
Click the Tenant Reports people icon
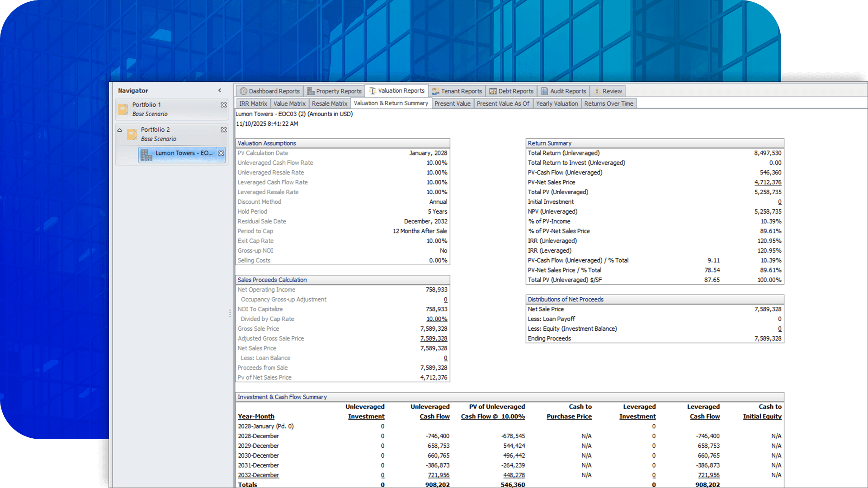pos(435,91)
